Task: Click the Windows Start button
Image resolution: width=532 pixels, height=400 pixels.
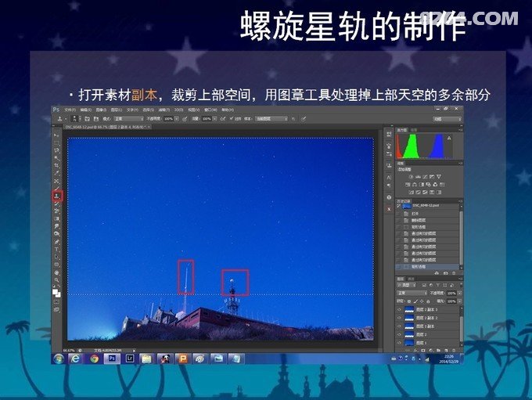Action: [58, 358]
